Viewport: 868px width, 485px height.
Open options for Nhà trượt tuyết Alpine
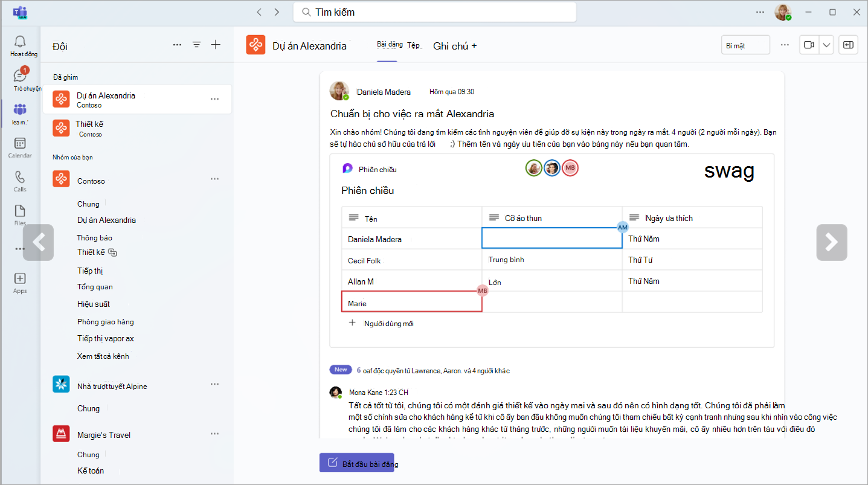(x=214, y=384)
